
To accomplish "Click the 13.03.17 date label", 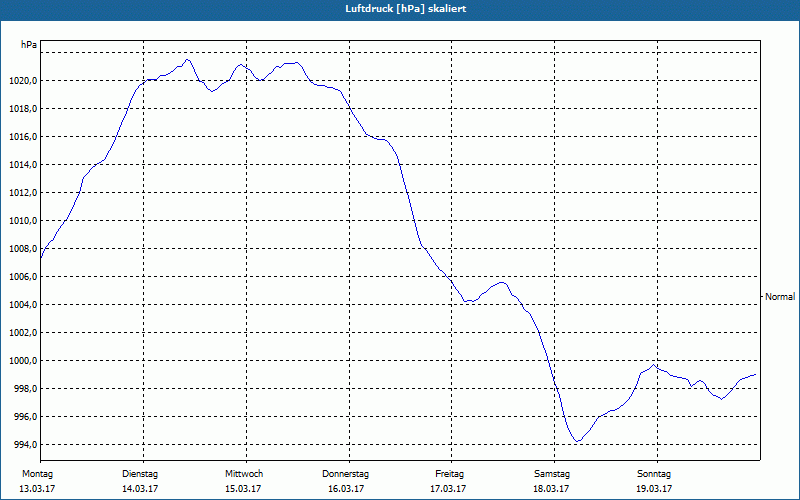I will pyautogui.click(x=37, y=489).
